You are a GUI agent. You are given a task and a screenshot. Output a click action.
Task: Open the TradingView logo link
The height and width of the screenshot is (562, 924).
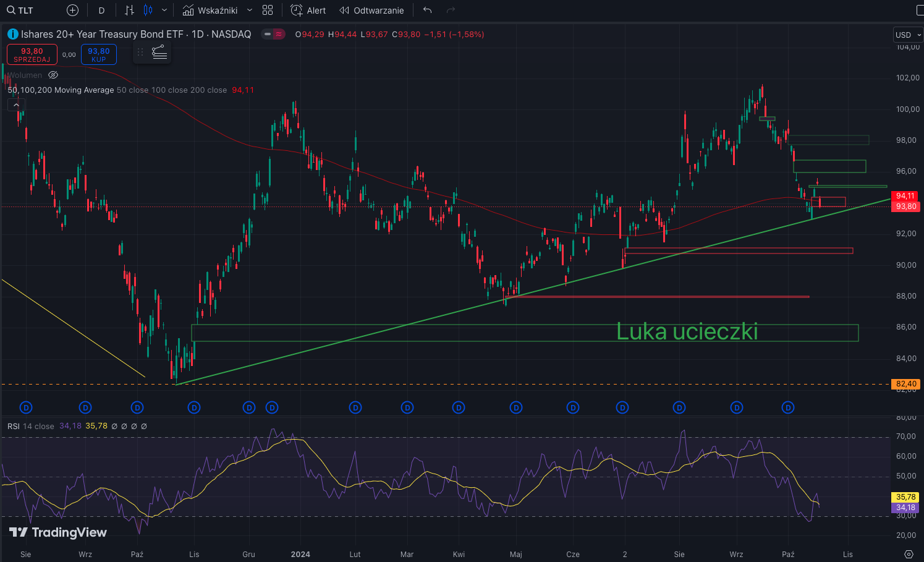click(x=58, y=532)
